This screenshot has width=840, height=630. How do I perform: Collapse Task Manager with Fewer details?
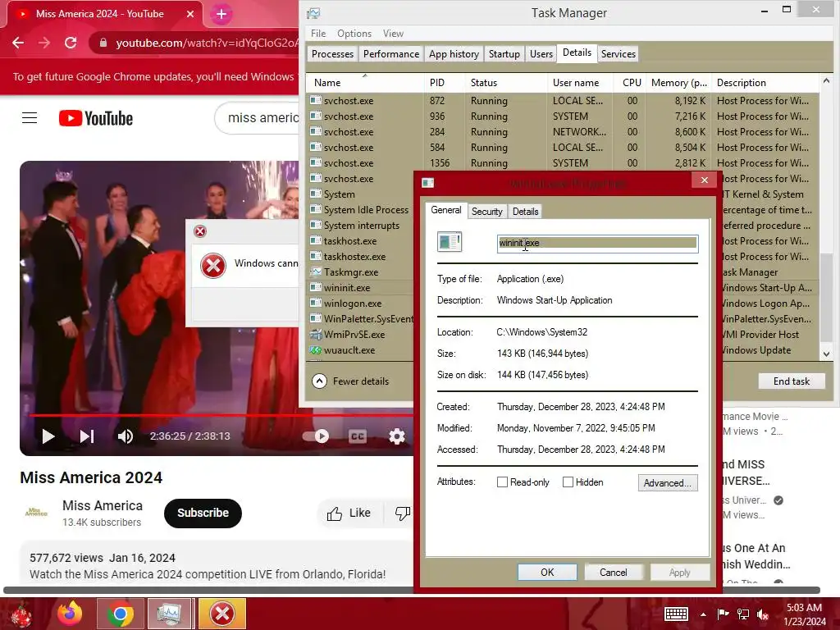351,381
